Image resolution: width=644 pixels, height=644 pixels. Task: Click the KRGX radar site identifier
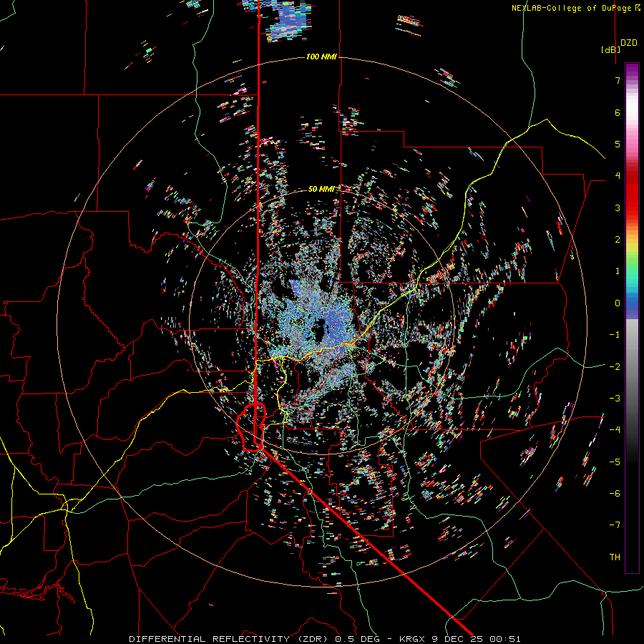tap(412, 639)
